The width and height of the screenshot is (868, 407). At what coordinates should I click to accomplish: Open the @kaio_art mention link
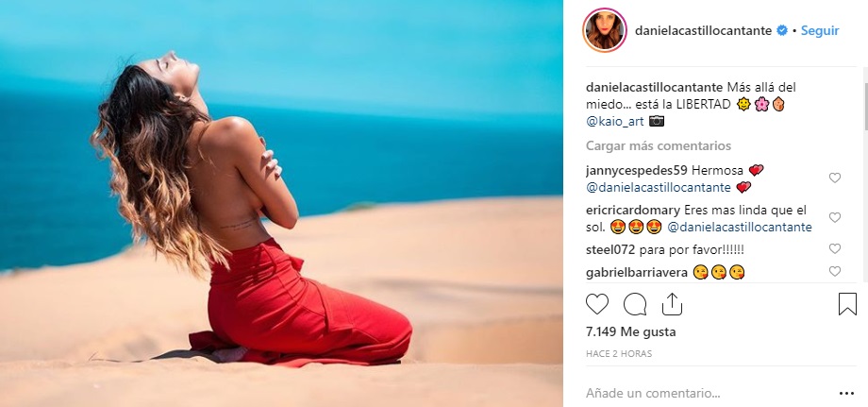coord(615,121)
